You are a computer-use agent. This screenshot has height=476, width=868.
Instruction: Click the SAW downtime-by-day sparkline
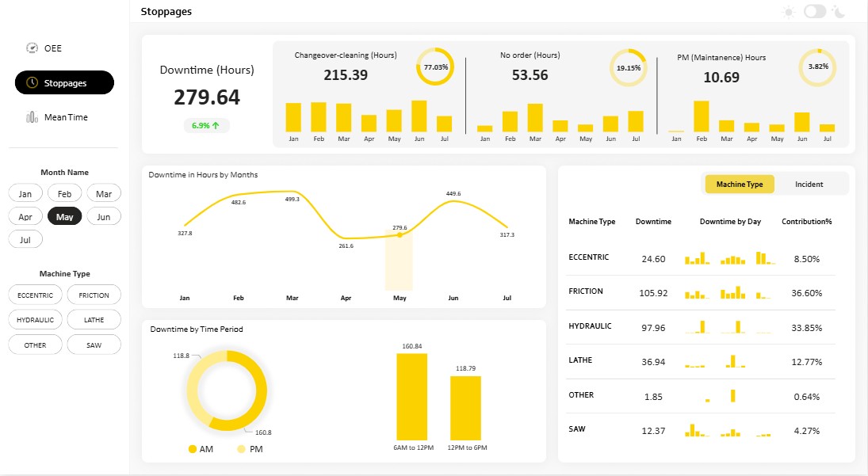728,430
